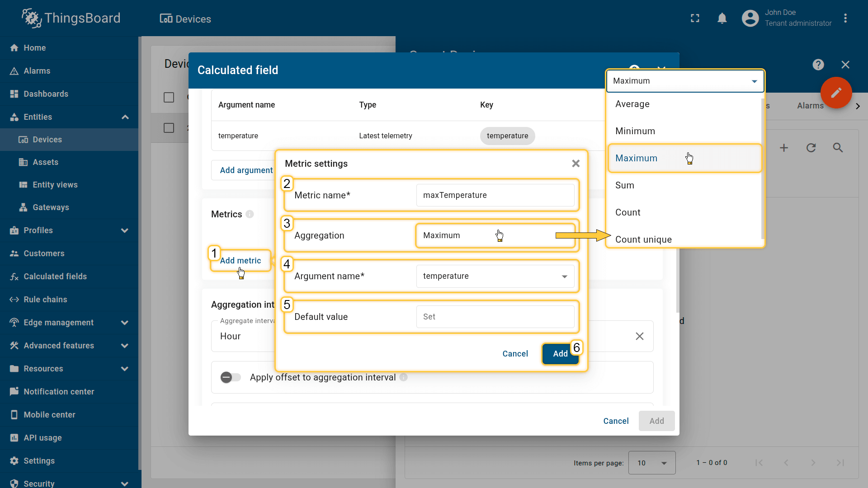This screenshot has width=868, height=488.
Task: Click the orange pencil edit button
Action: click(x=836, y=93)
